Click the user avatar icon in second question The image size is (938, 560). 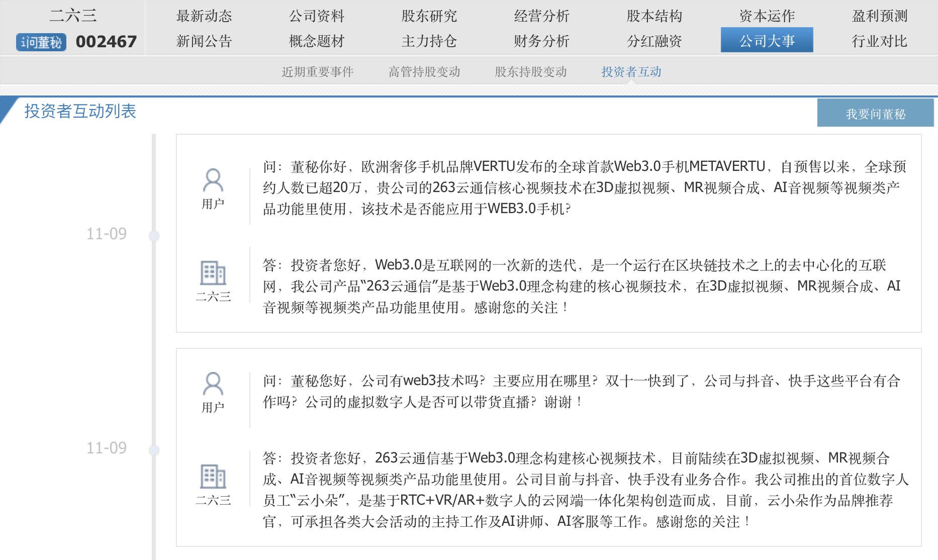tap(213, 384)
